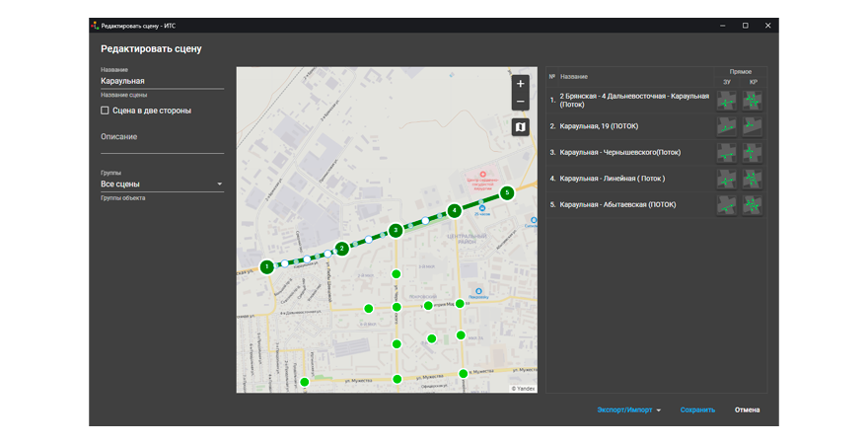Enable 'Сцена в две стороны' checkbox
The width and height of the screenshot is (868, 444).
(x=106, y=111)
